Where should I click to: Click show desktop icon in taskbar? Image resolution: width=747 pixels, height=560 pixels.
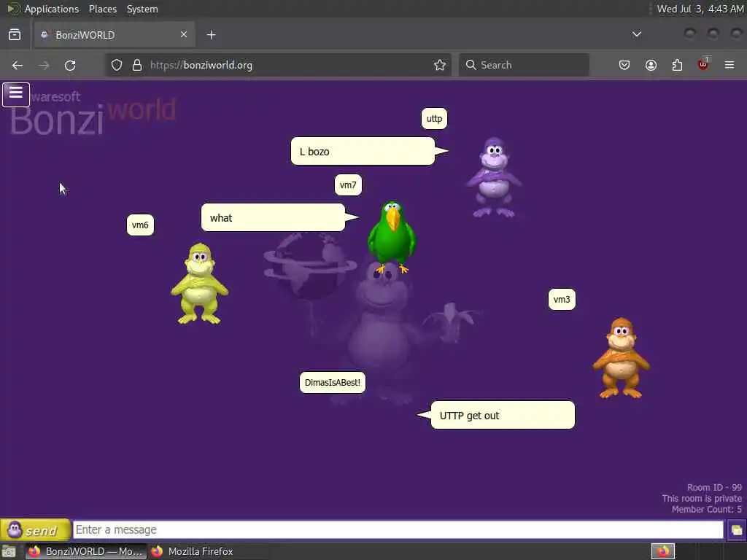point(9,551)
